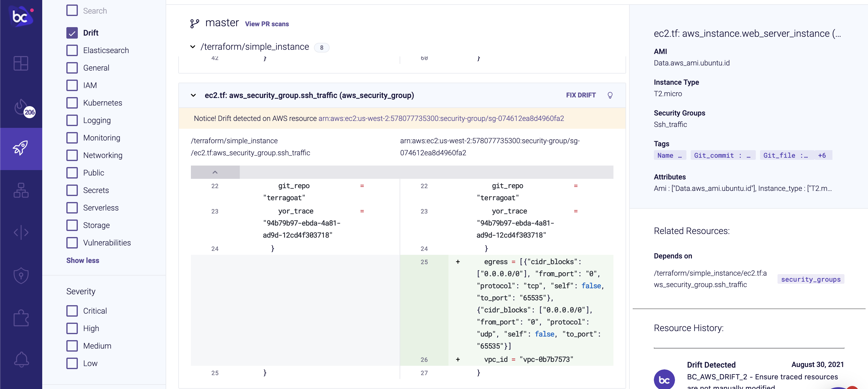Image resolution: width=868 pixels, height=389 pixels.
Task: Collapse the aws_security_group.ssh_traffic resource chevron
Action: 193,96
